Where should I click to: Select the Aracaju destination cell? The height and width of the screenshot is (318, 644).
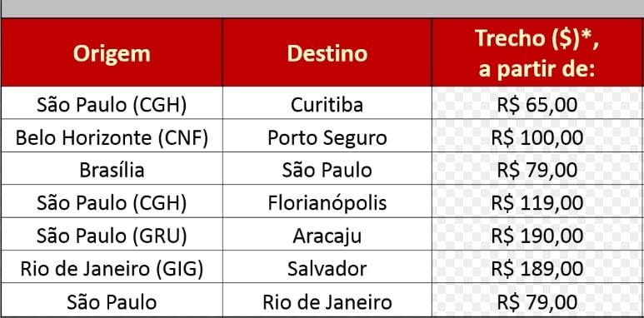[327, 234]
